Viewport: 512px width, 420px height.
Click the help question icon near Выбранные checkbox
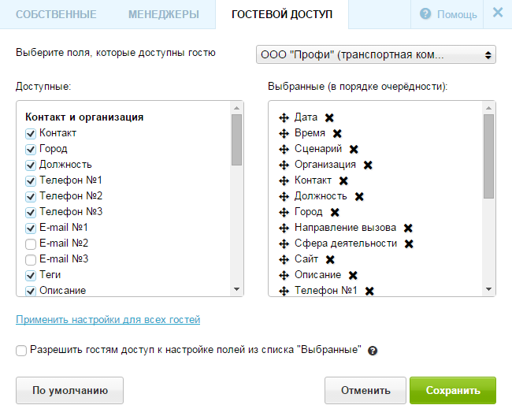pos(373,351)
